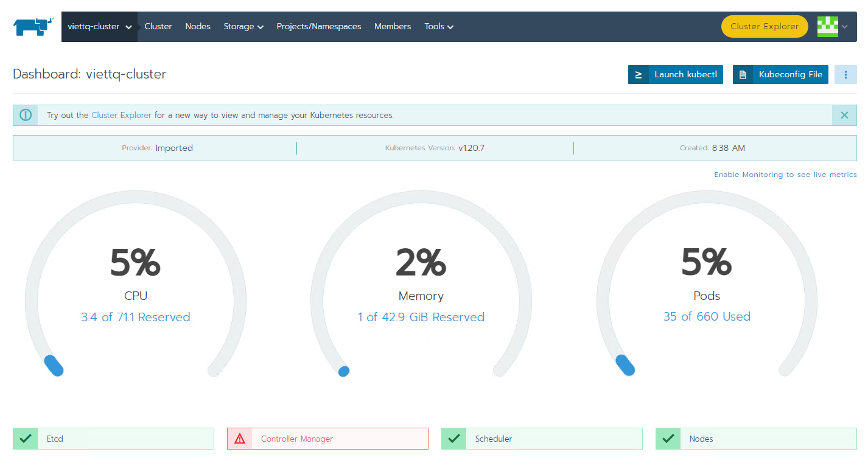
Task: Dismiss the Cluster Explorer banner
Action: (x=844, y=115)
